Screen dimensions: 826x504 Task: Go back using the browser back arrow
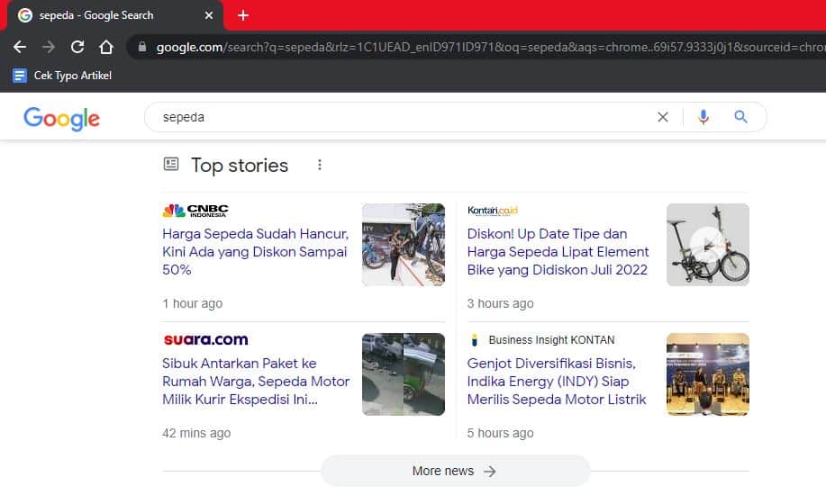(x=20, y=47)
